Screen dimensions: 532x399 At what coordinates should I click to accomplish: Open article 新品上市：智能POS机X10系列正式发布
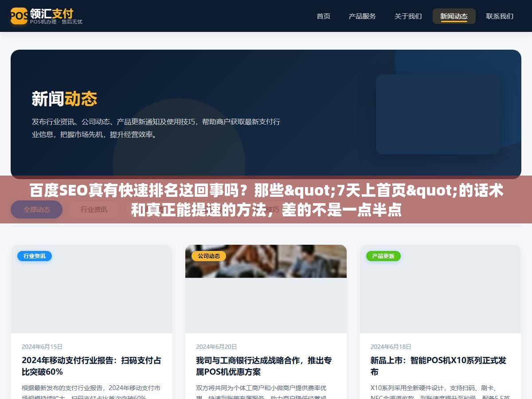438,366
